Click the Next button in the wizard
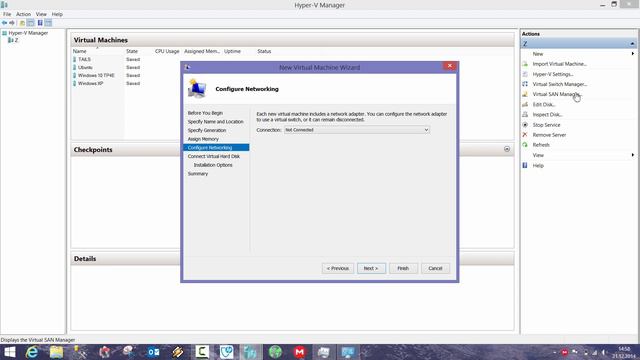The height and width of the screenshot is (360, 640). coord(371,268)
